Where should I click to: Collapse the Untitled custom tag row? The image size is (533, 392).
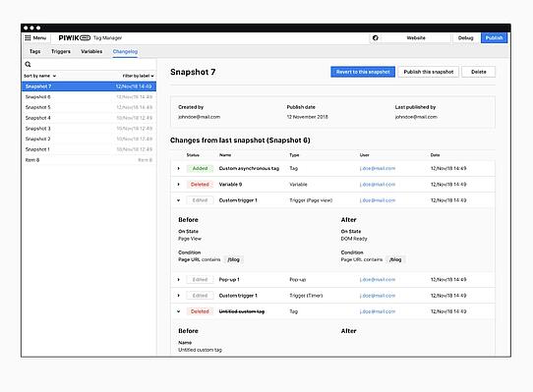tap(178, 311)
